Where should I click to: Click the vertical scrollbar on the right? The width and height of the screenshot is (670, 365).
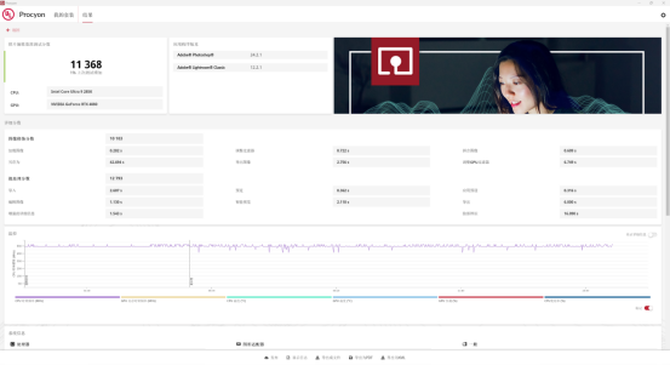pyautogui.click(x=667, y=120)
